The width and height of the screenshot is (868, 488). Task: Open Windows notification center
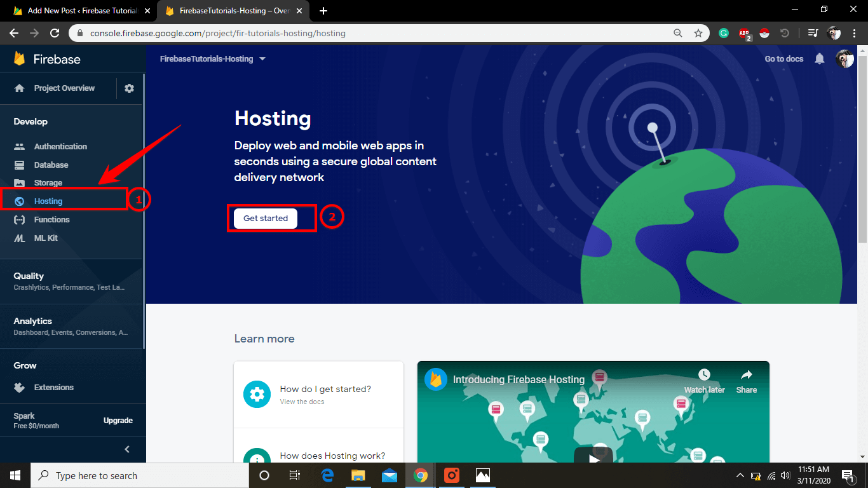click(x=848, y=475)
